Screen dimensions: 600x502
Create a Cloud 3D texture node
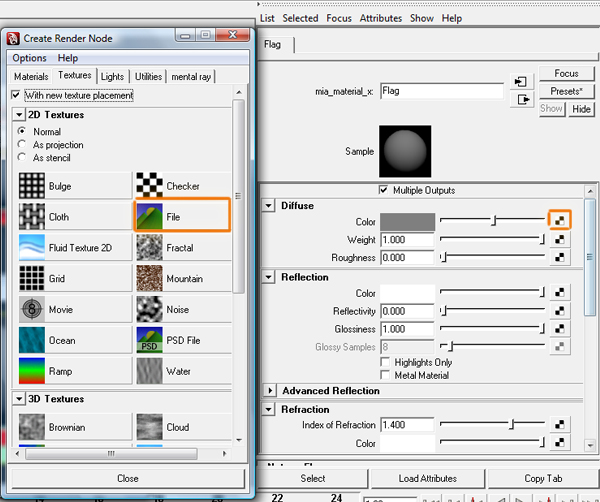click(x=183, y=427)
